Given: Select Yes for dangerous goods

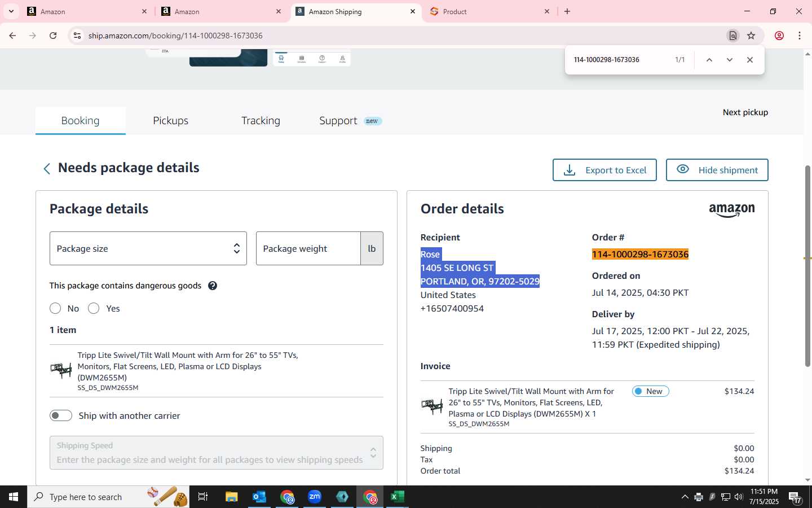Looking at the screenshot, I should pos(94,308).
